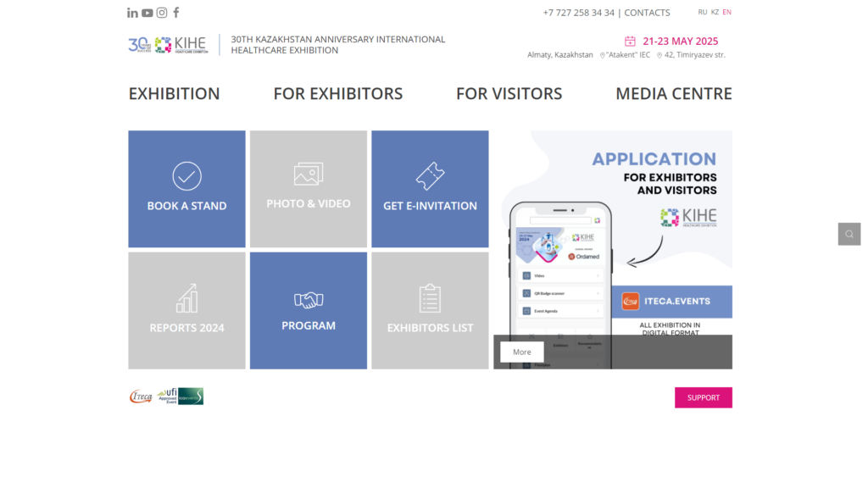
Task: Click the Almaty, Kazakhstan text
Action: click(559, 55)
